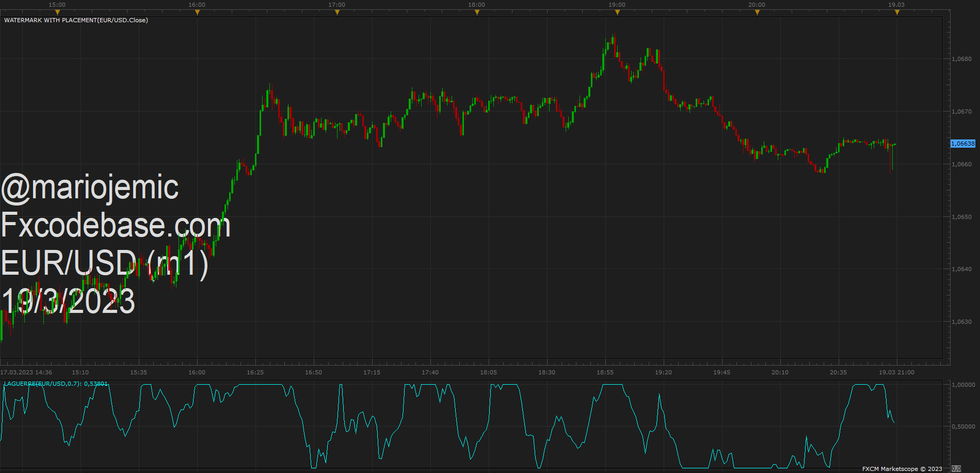
Task: Select the LAGUERRE(EUR/USD,0.7) indicator label
Action: pyautogui.click(x=56, y=384)
